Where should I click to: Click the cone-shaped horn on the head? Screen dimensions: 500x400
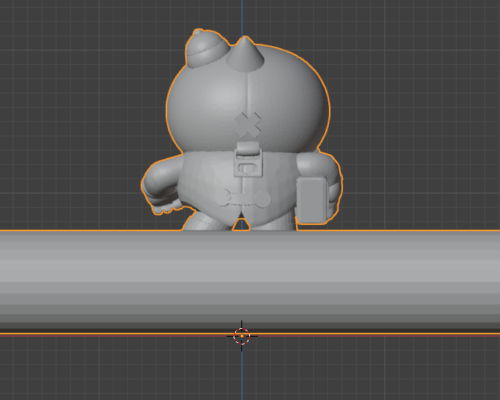click(x=245, y=54)
